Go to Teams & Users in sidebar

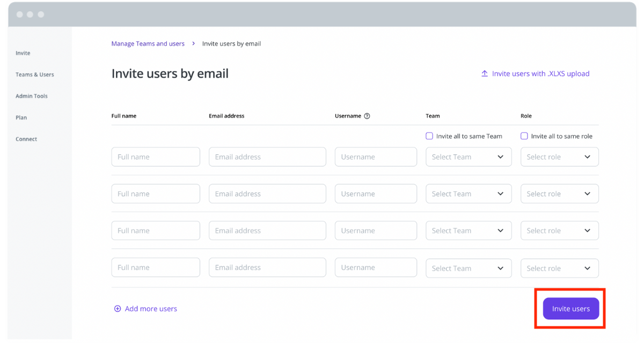tap(35, 74)
